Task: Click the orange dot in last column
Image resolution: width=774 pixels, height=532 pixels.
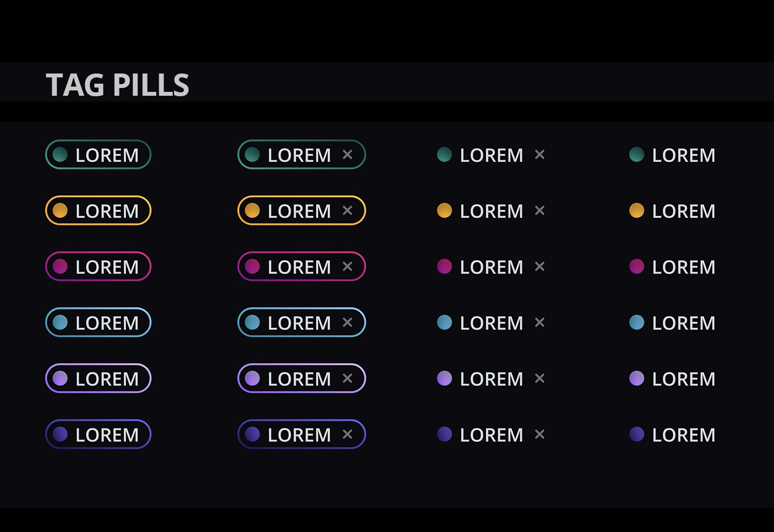Action: [637, 210]
